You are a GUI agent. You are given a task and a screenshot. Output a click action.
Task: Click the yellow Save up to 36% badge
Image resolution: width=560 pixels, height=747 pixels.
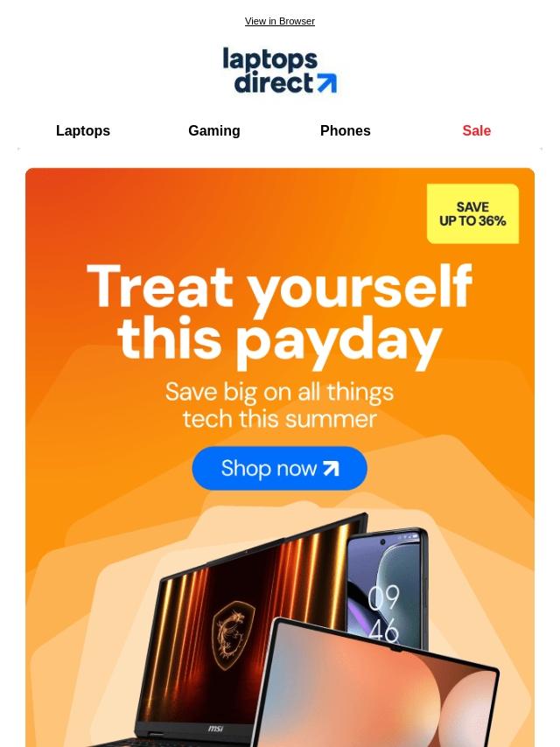coord(472,214)
